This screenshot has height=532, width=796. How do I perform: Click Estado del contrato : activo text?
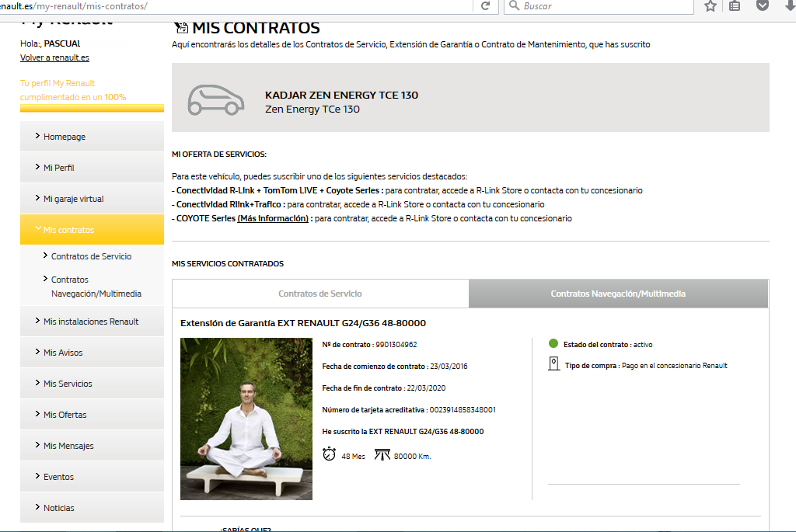pos(608,345)
